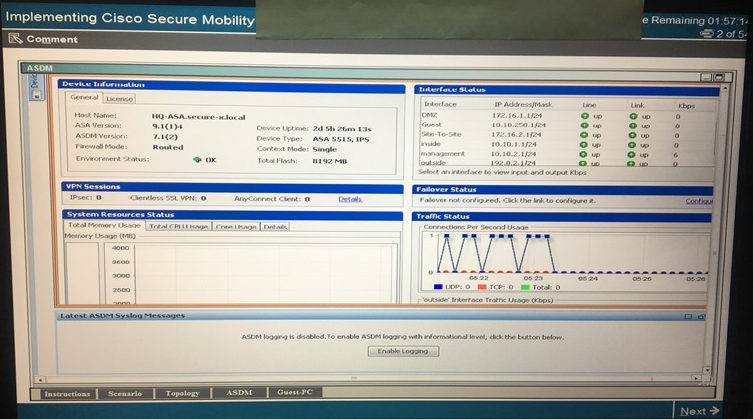Click the Interface column header
Screen dimensions: 753x419
tap(440, 104)
